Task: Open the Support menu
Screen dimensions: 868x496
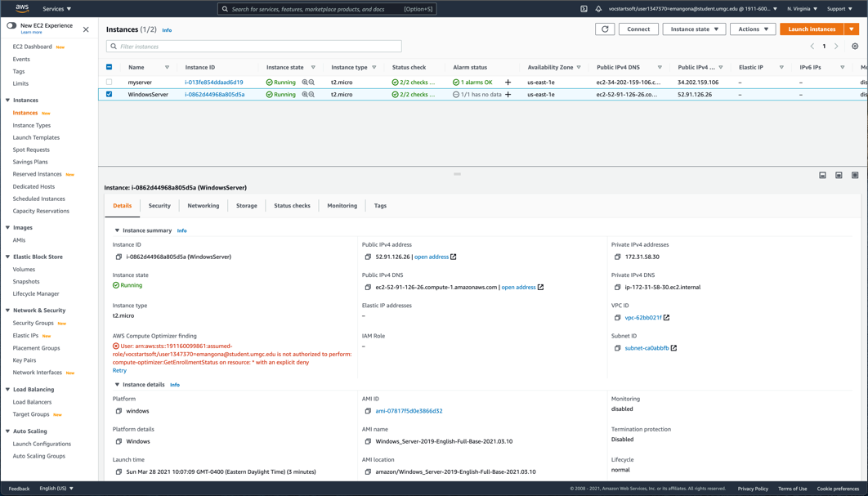Action: coord(839,9)
